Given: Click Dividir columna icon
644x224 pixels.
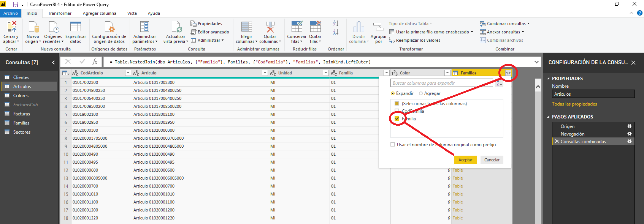Looking at the screenshot, I should 358,27.
